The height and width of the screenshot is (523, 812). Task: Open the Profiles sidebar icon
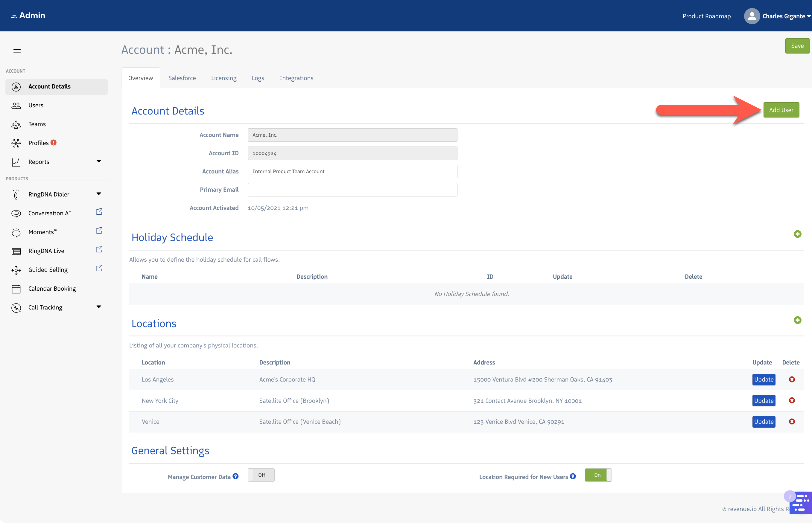pyautogui.click(x=16, y=143)
